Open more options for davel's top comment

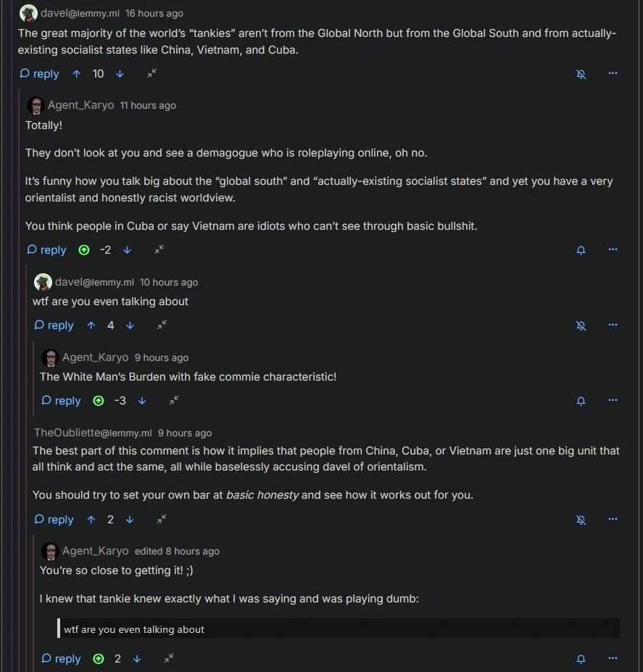click(613, 73)
